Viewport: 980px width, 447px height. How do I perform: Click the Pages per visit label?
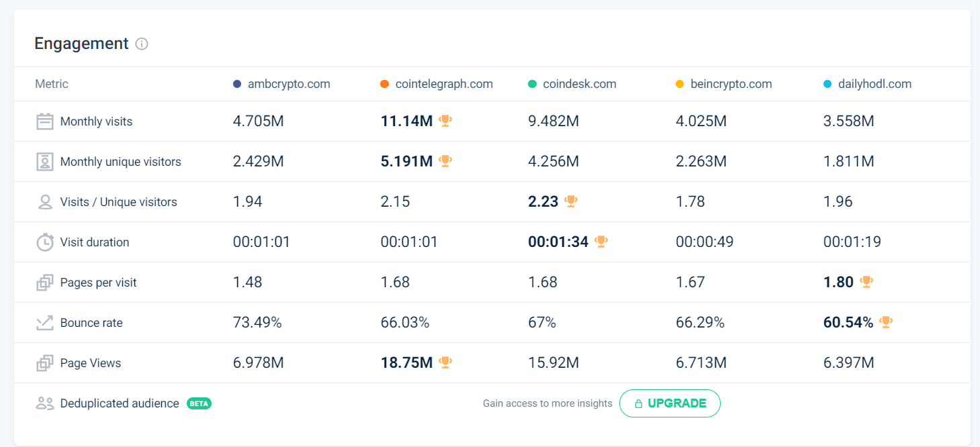[x=98, y=283]
